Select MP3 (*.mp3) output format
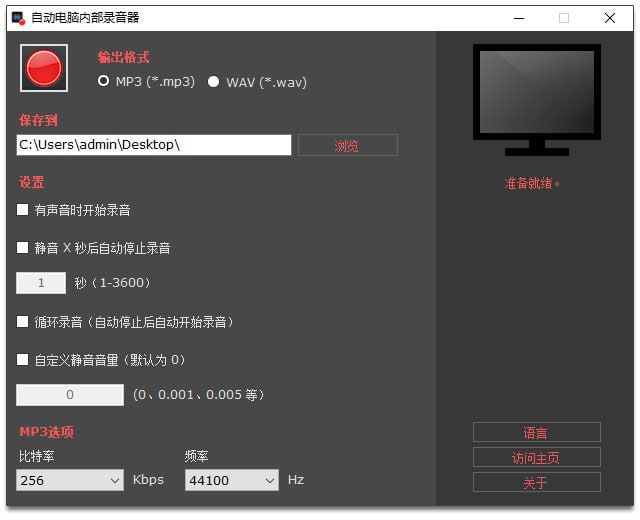The width and height of the screenshot is (640, 520). pyautogui.click(x=103, y=82)
